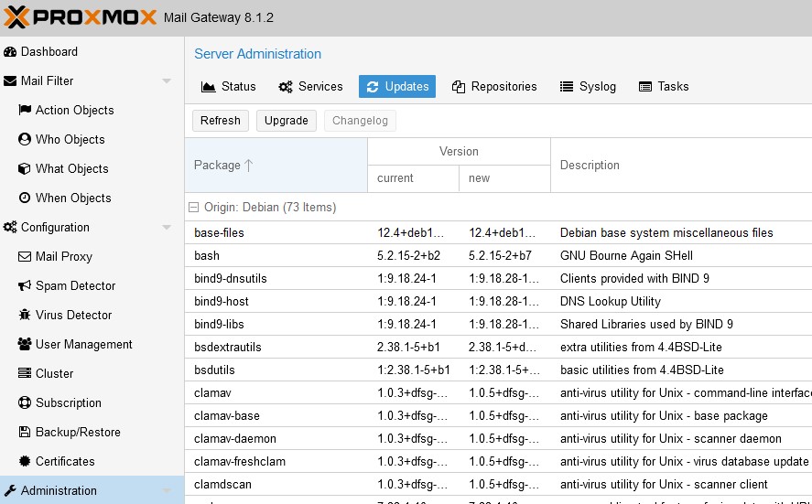This screenshot has height=504, width=812.
Task: Click bash new version 5.2.15-2+b7
Action: (500, 255)
